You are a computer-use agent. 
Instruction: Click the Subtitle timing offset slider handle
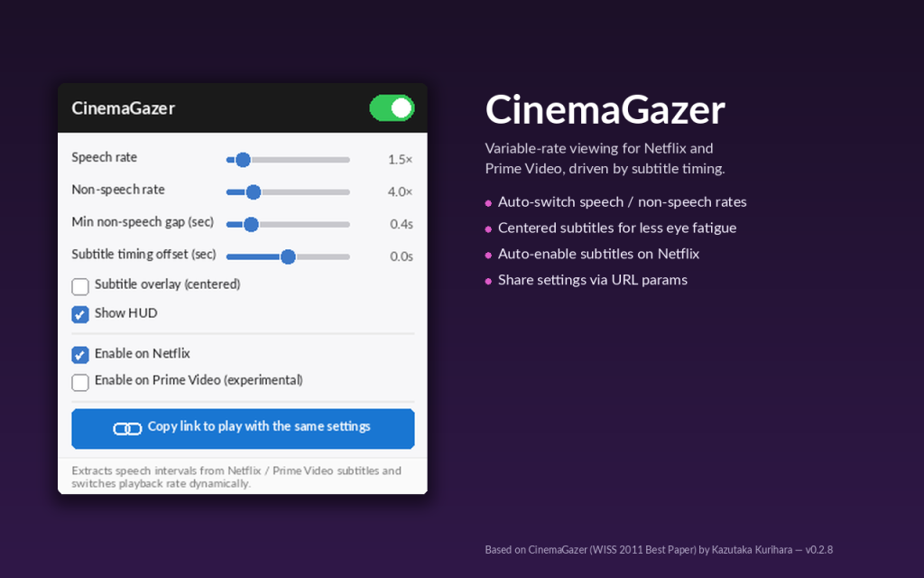pos(288,257)
